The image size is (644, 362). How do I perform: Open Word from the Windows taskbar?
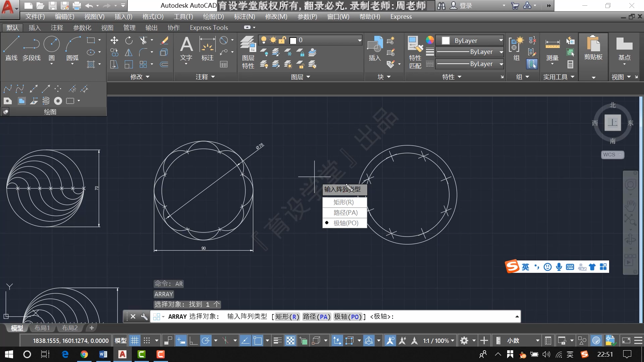coord(103,354)
